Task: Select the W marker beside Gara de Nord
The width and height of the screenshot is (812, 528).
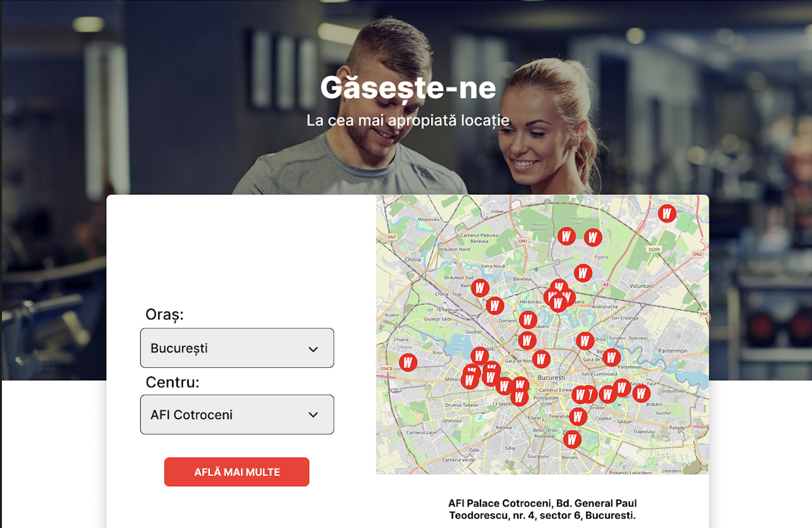Action: [541, 359]
